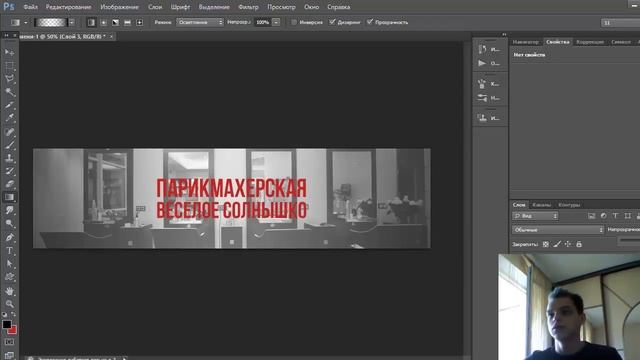This screenshot has width=640, height=360.
Task: Swap foreground and background colors
Action: point(13,315)
